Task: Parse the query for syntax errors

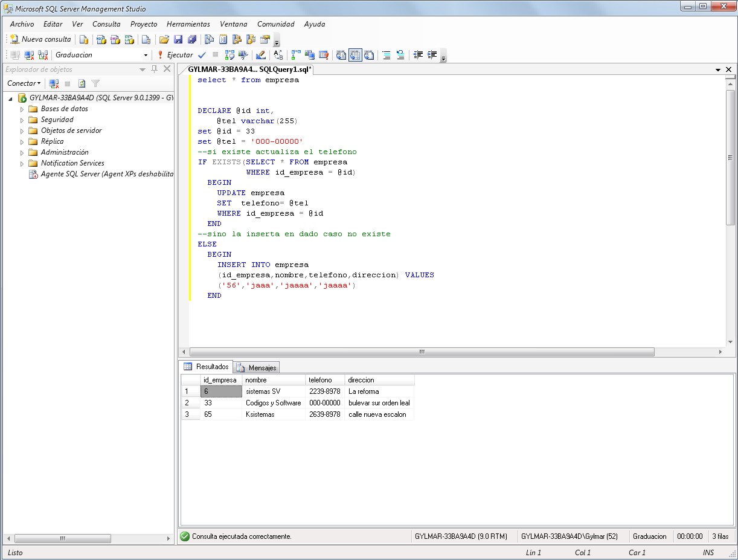Action: [x=201, y=55]
